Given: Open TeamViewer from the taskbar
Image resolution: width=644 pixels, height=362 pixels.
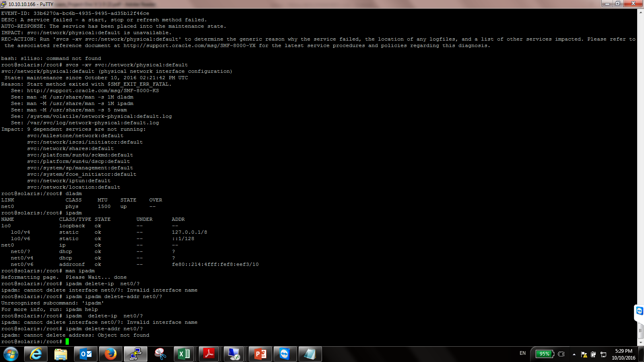Looking at the screenshot, I should (x=285, y=354).
